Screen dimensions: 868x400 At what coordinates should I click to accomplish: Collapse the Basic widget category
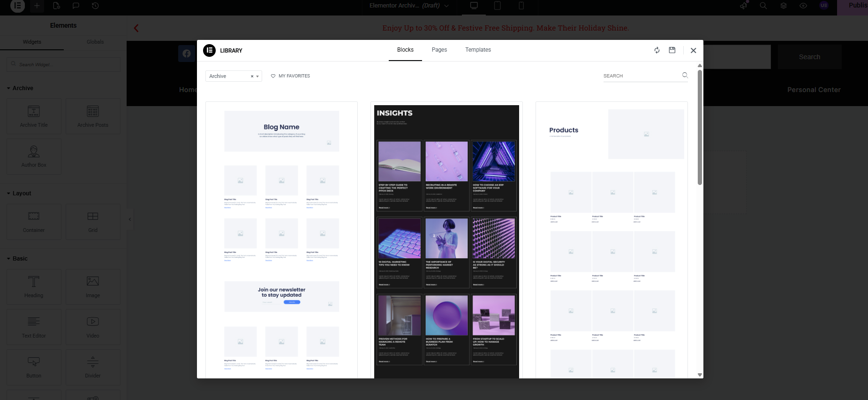pos(17,259)
